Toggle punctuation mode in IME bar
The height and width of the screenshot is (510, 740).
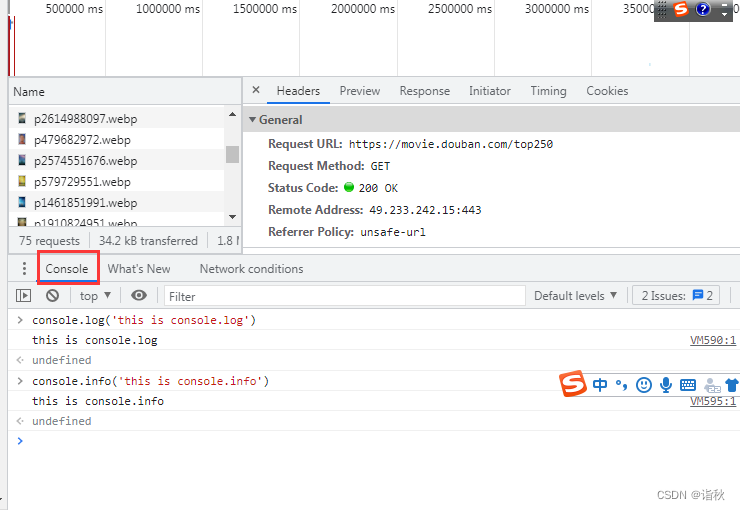[622, 385]
